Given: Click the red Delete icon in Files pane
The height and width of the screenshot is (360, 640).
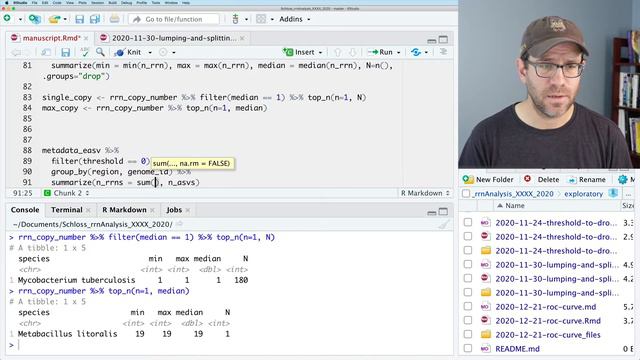Looking at the screenshot, I should tap(527, 179).
